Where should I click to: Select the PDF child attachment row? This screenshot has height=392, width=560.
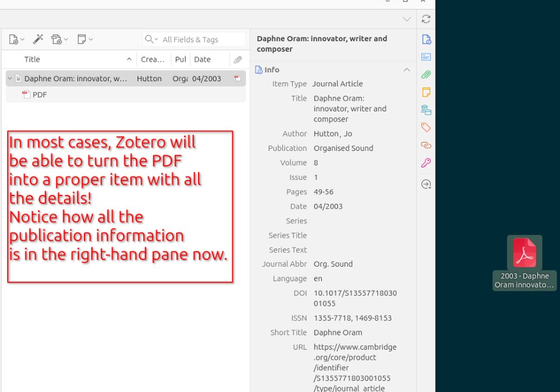tap(125, 95)
